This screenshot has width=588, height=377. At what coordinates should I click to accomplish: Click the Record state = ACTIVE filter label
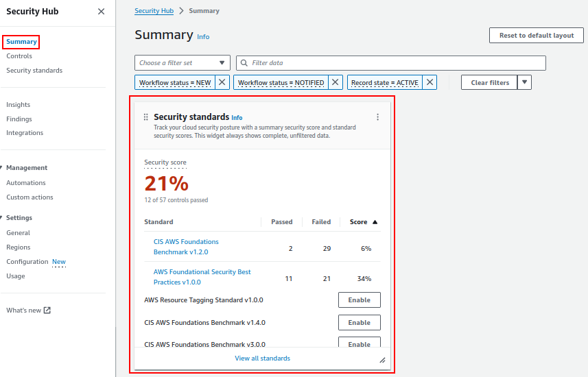click(x=385, y=82)
